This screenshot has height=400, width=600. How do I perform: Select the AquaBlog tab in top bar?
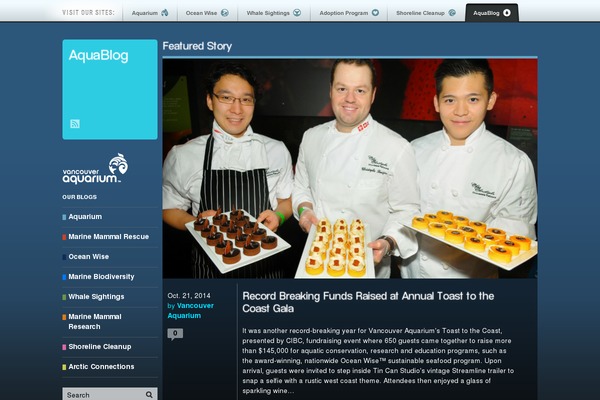coord(492,13)
